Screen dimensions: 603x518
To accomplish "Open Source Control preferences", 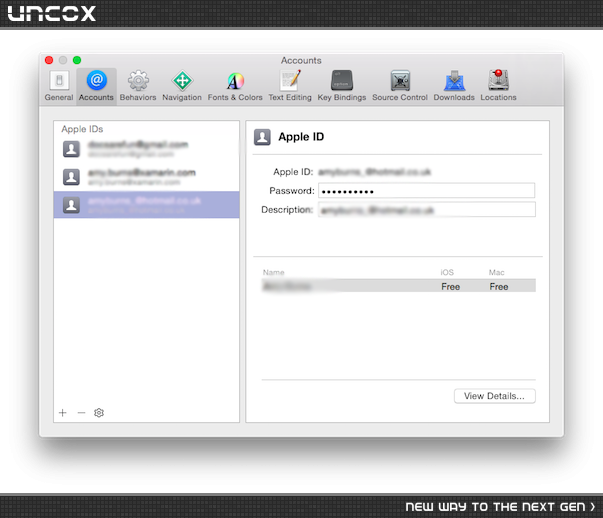I will point(400,86).
